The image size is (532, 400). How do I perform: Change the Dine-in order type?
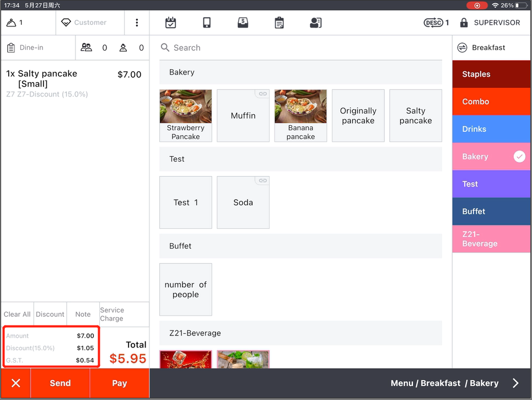click(32, 48)
